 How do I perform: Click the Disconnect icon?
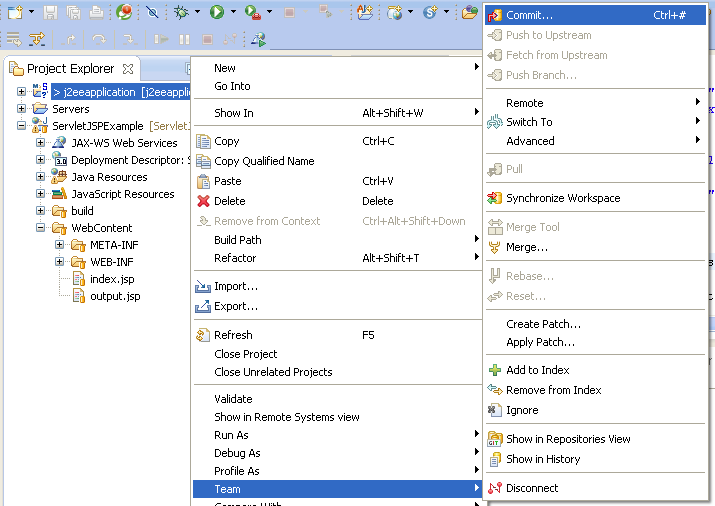coord(495,488)
